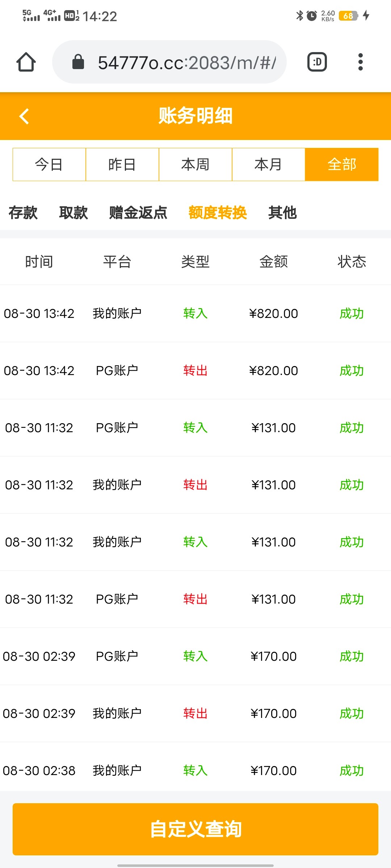Select the 本月 date filter
Image resolution: width=391 pixels, height=868 pixels.
coord(269,165)
